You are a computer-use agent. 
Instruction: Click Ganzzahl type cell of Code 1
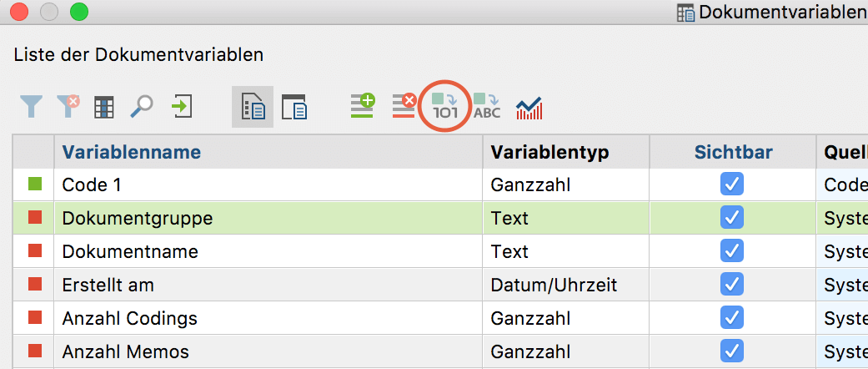tap(566, 184)
